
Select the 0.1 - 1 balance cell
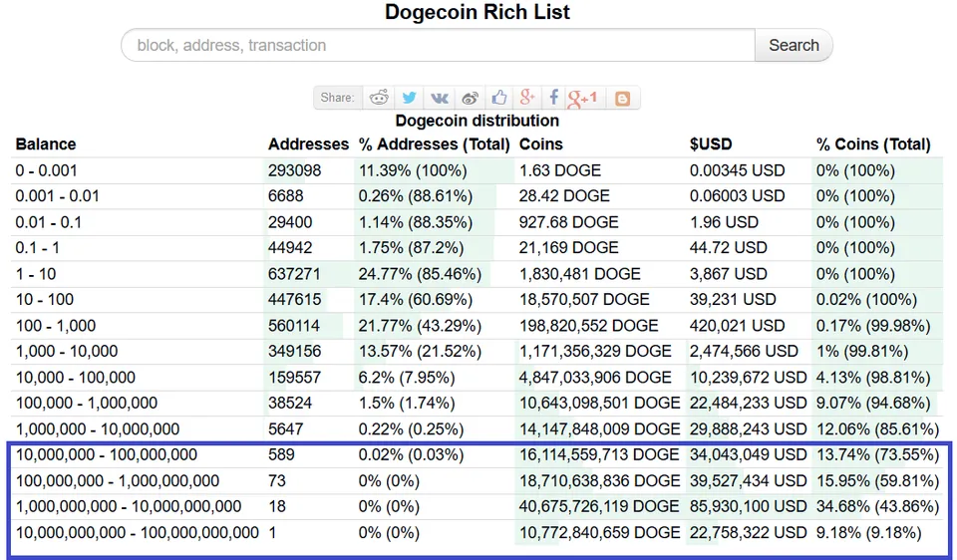point(37,248)
